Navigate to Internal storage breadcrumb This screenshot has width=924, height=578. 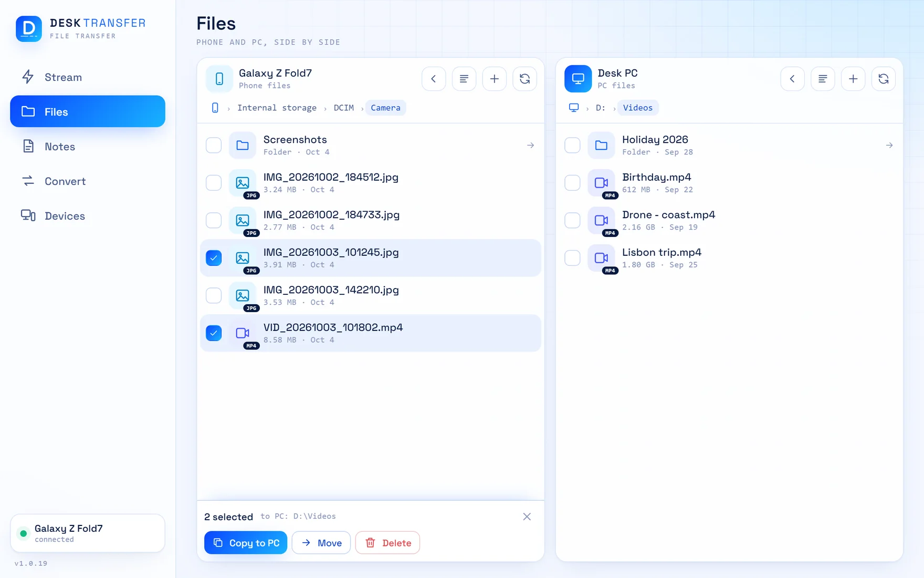pos(277,108)
